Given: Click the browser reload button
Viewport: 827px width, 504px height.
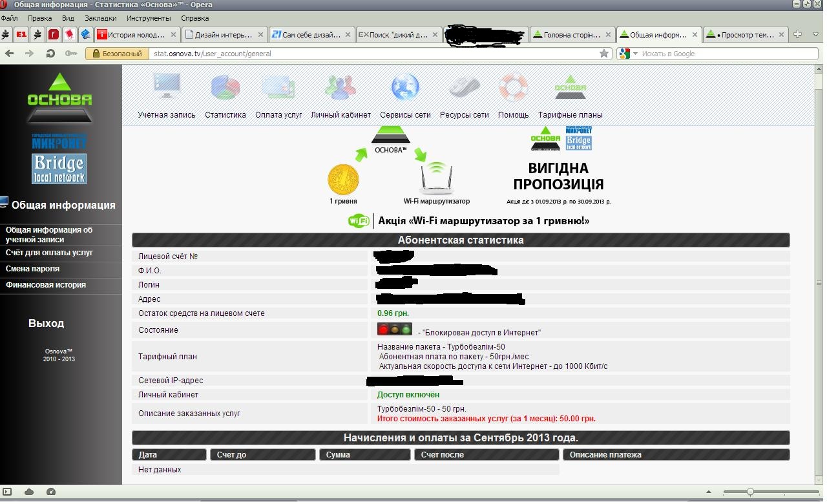Looking at the screenshot, I should pos(50,54).
